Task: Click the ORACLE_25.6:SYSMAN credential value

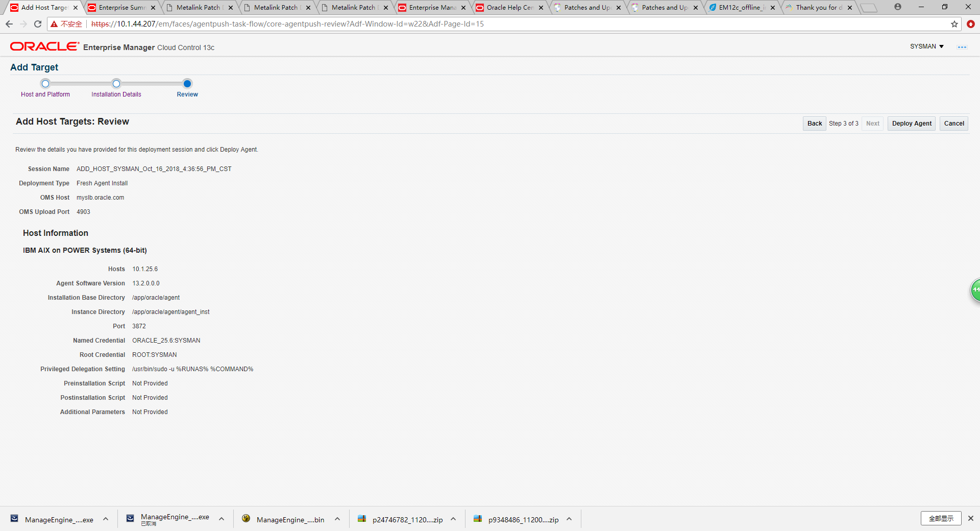Action: pos(166,341)
